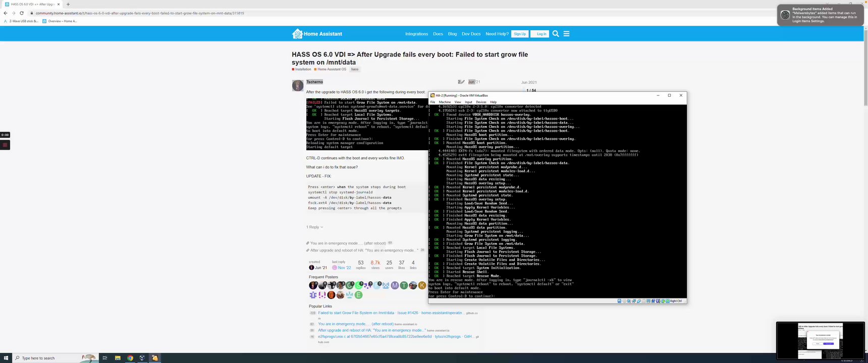Open the Blog link in the header
This screenshot has height=363, width=868.
[452, 34]
